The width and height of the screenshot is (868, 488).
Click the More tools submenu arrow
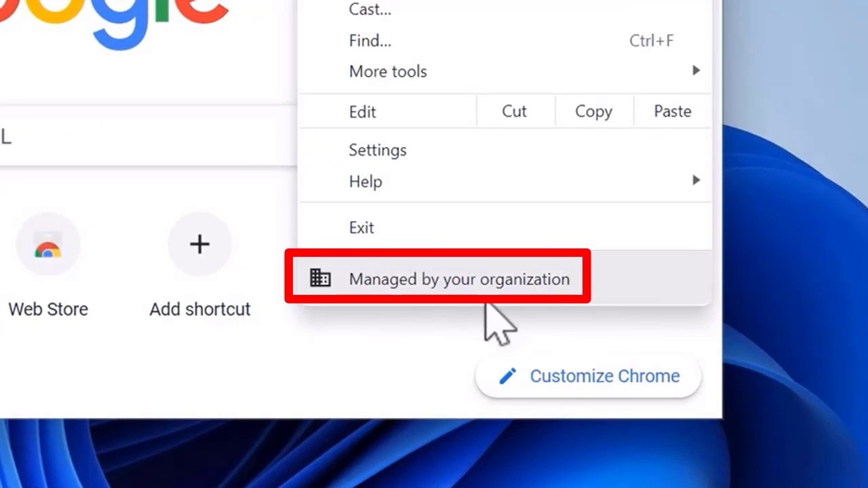tap(696, 70)
